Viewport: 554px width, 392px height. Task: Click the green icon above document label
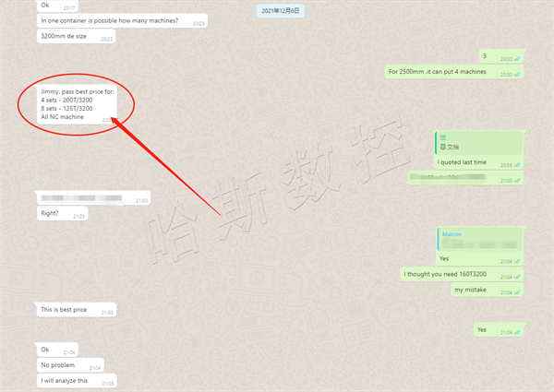coord(443,137)
